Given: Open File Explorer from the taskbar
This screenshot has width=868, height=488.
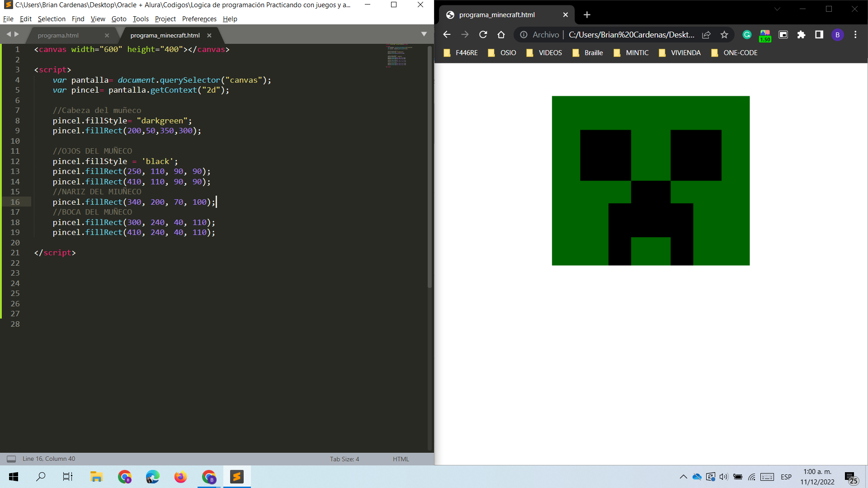Looking at the screenshot, I should (96, 477).
